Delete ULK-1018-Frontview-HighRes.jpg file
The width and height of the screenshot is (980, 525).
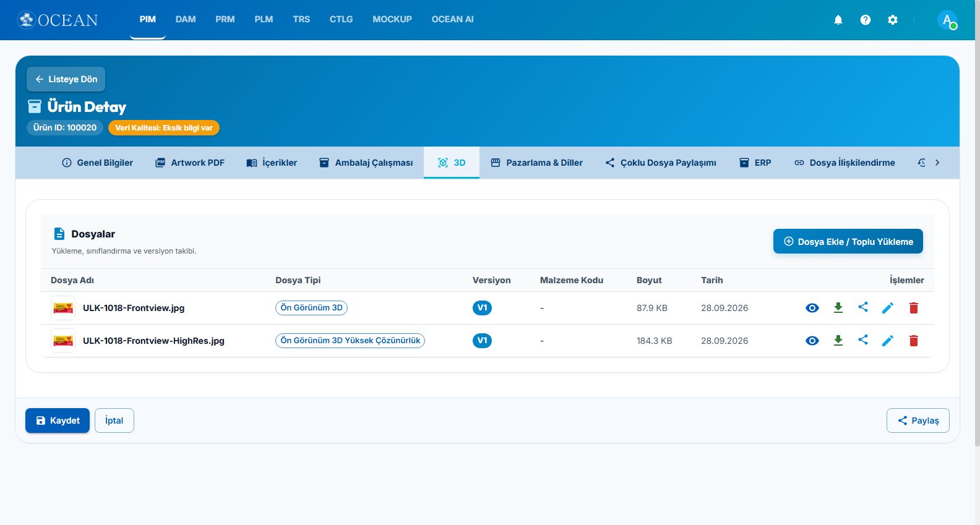click(x=914, y=341)
